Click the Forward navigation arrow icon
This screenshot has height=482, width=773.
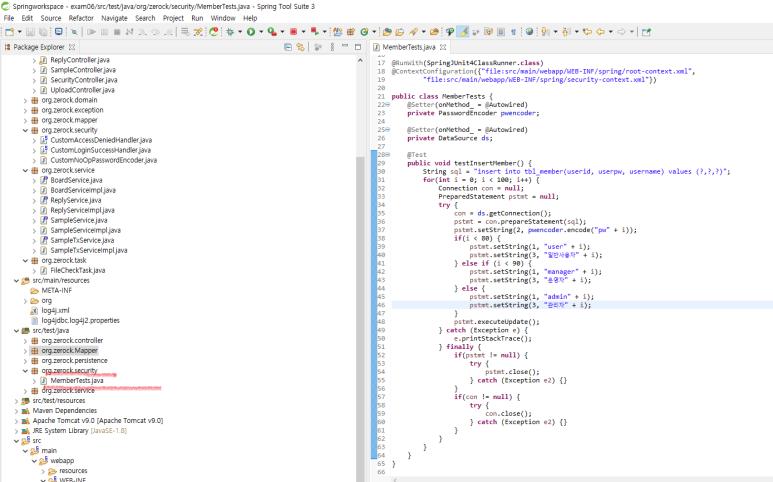click(622, 32)
